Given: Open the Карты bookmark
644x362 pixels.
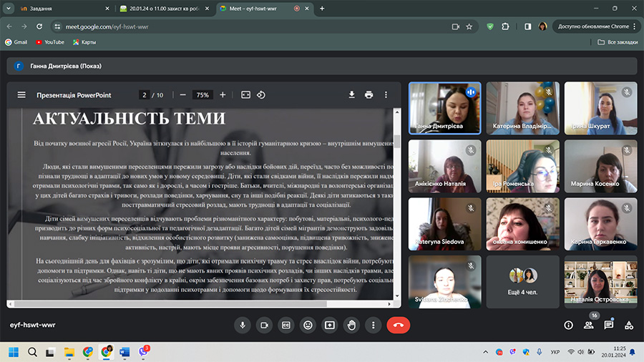Looking at the screenshot, I should pyautogui.click(x=84, y=42).
